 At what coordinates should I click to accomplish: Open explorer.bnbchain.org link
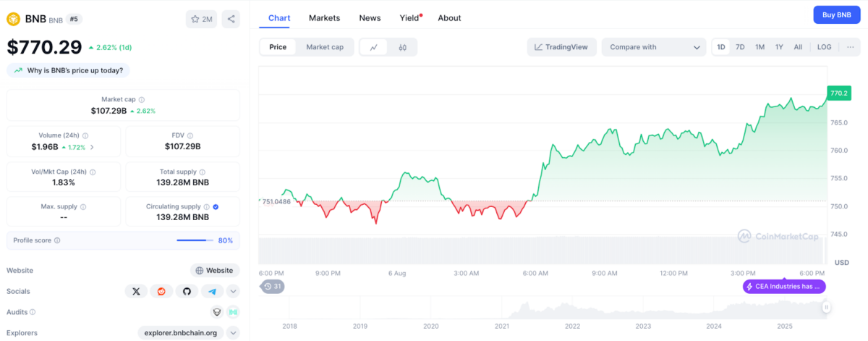[181, 333]
